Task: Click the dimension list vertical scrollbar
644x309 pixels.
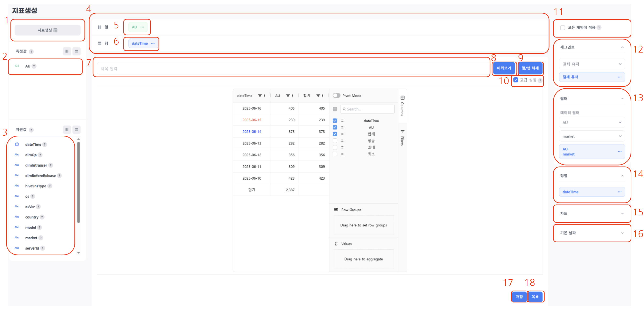Action: 79,183
